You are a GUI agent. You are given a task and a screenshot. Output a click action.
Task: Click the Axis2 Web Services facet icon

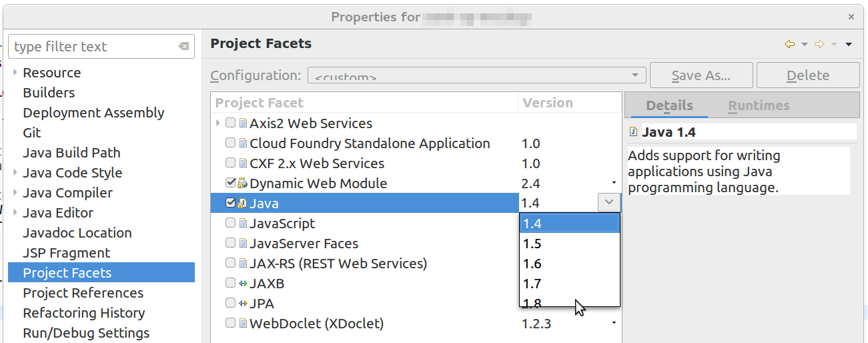click(243, 123)
